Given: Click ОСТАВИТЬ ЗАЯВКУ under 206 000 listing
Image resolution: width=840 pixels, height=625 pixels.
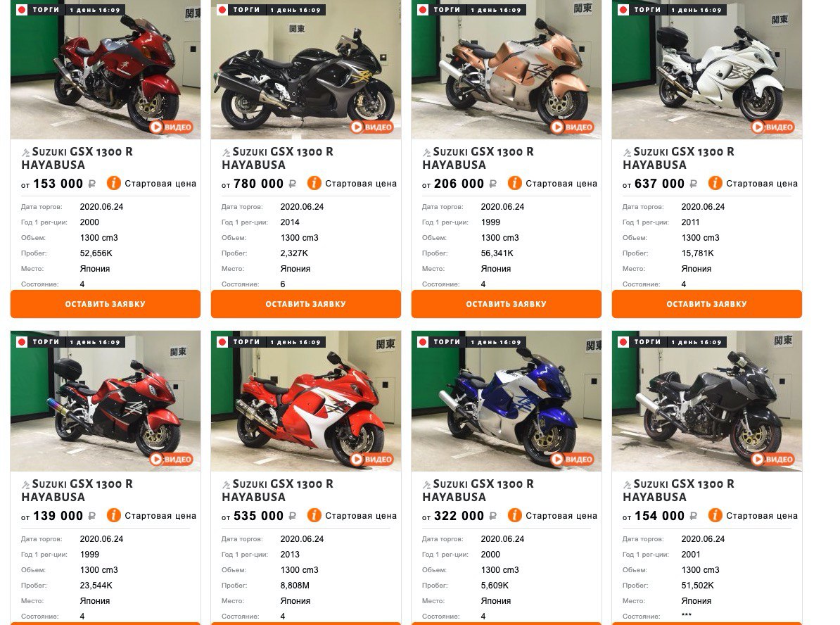Looking at the screenshot, I should [x=507, y=304].
